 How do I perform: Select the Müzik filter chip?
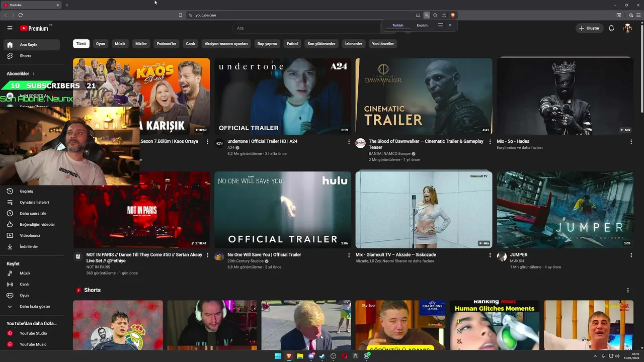[120, 44]
